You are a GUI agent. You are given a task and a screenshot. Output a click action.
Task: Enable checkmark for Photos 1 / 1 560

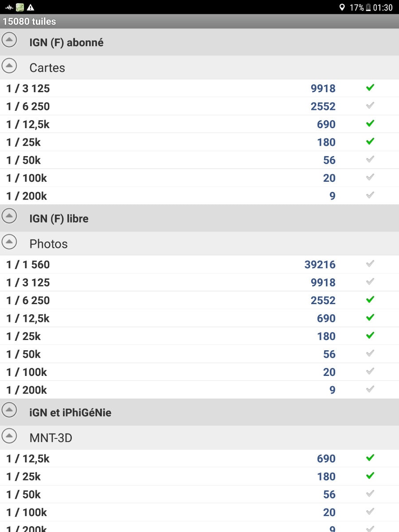pos(370,264)
